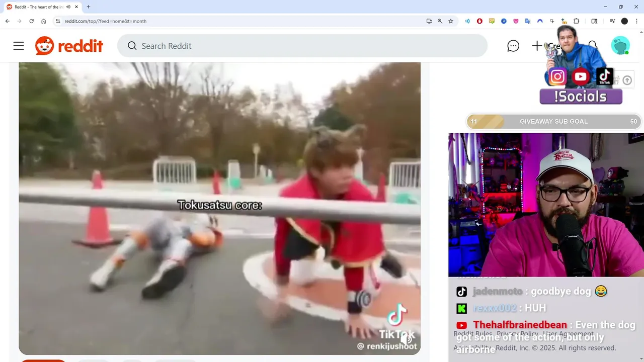Image resolution: width=644 pixels, height=362 pixels.
Task: Open the zoom magnifier in address bar
Action: [x=440, y=21]
